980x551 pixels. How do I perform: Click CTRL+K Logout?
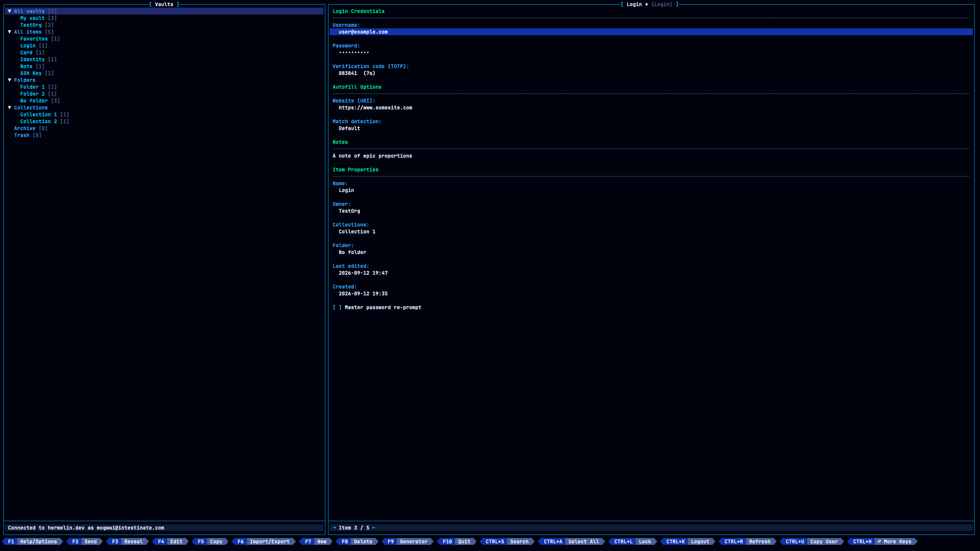pyautogui.click(x=688, y=542)
